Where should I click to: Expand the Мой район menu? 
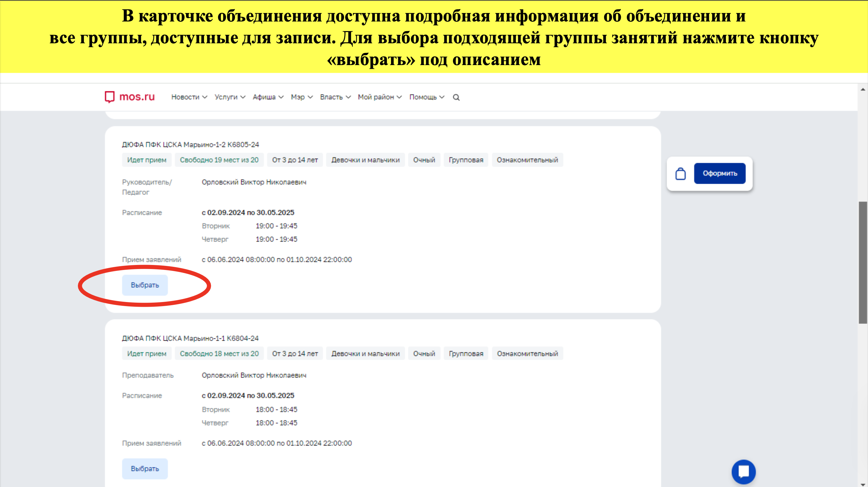tap(380, 97)
